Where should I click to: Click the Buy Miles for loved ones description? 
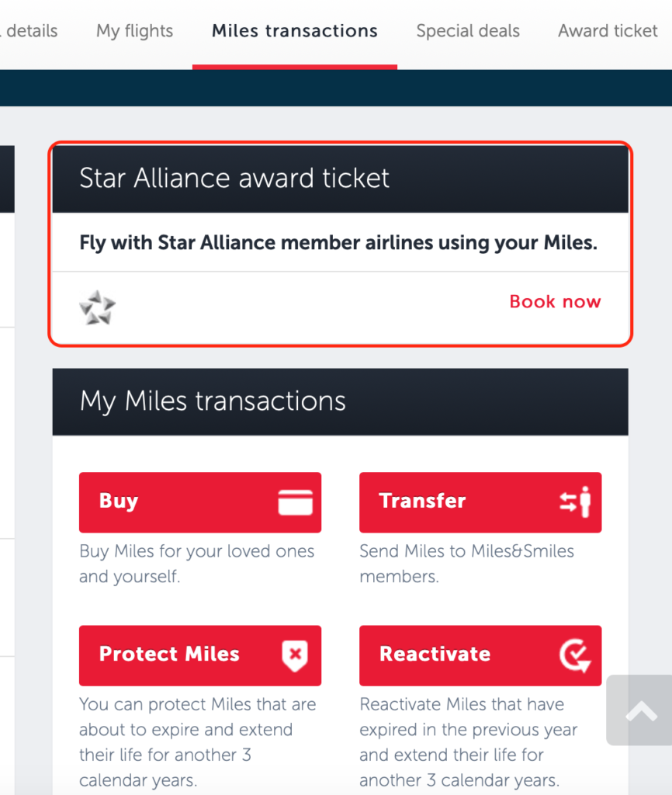point(196,564)
